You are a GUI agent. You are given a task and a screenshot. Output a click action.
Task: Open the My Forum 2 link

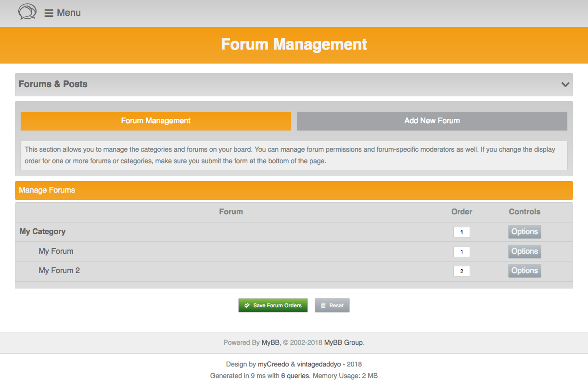[59, 271]
